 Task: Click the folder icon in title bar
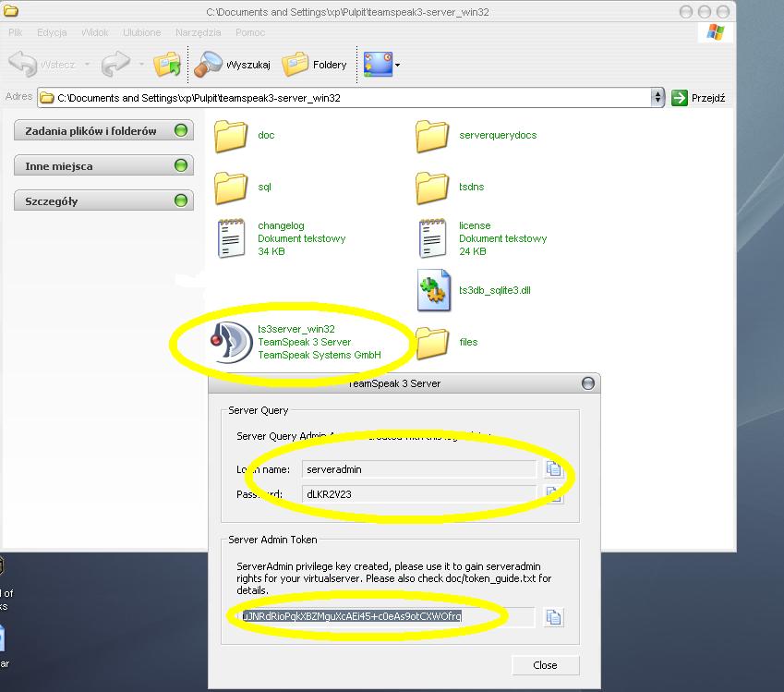[11, 10]
